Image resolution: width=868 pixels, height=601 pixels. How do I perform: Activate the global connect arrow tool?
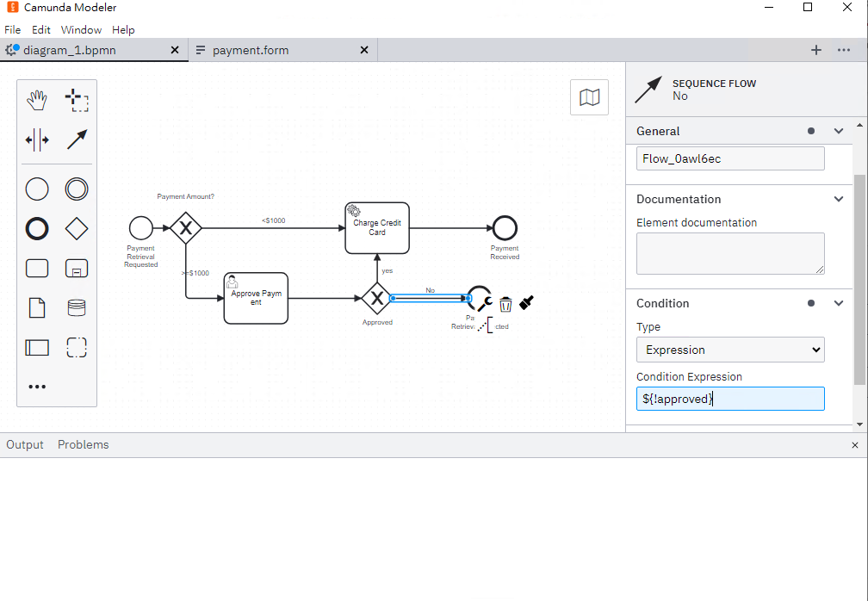click(x=77, y=140)
